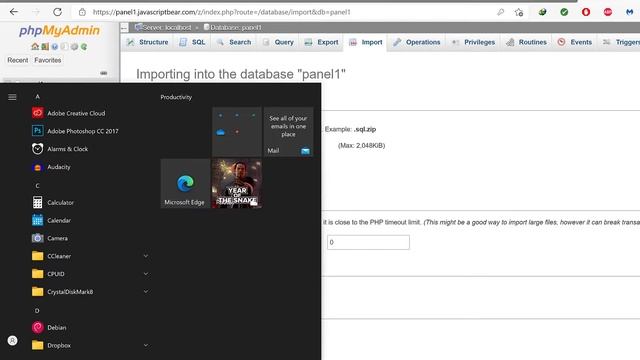
Task: Open the Mail tile
Action: pyautogui.click(x=289, y=132)
